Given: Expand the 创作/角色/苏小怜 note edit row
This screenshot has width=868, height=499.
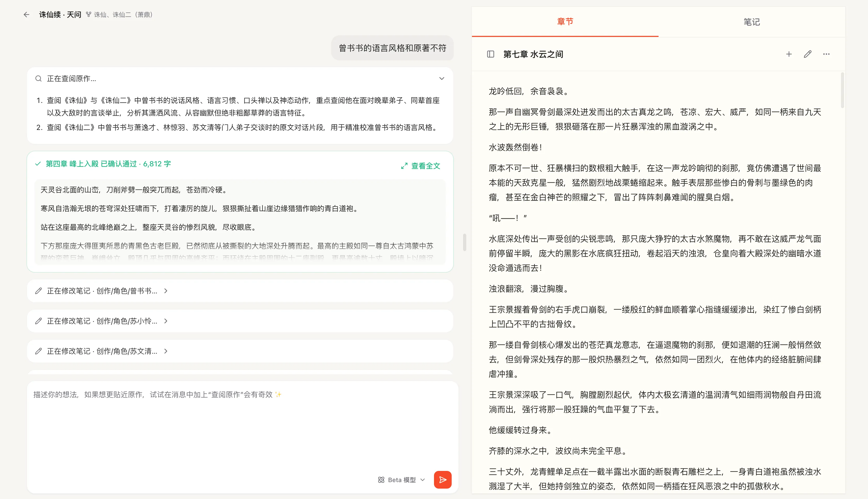Looking at the screenshot, I should (x=240, y=321).
